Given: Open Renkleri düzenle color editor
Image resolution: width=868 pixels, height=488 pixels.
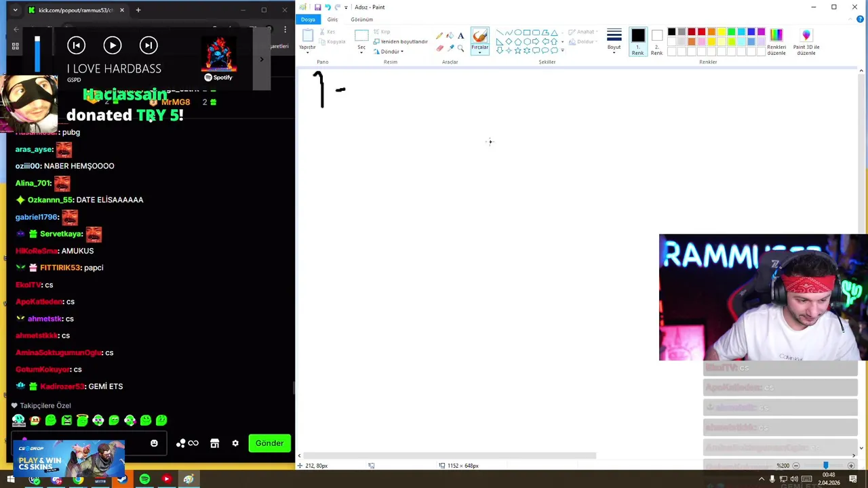Looking at the screenshot, I should 776,41.
